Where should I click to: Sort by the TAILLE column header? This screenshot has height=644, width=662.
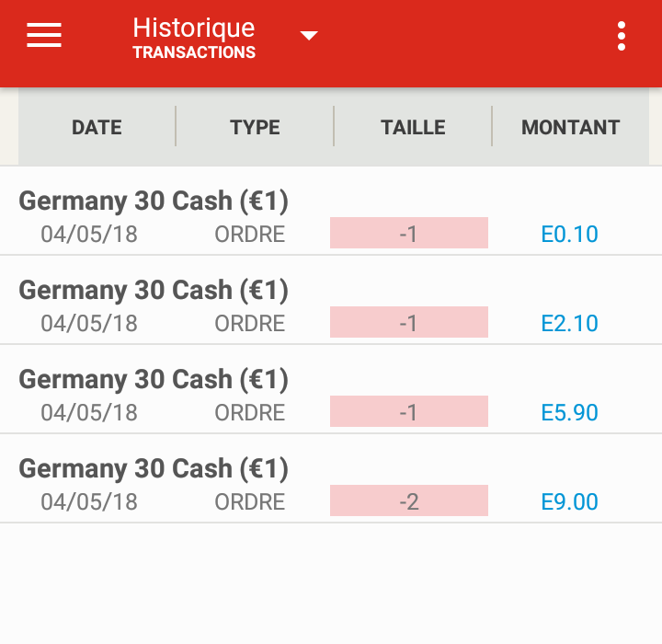point(413,128)
